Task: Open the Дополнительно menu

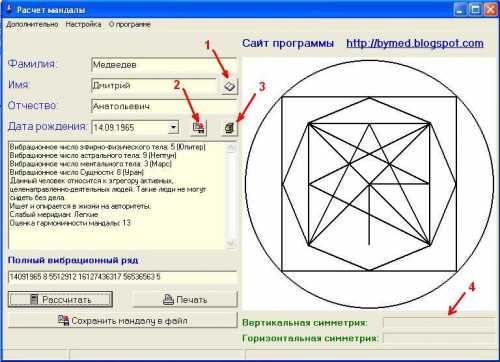Action: tap(32, 24)
